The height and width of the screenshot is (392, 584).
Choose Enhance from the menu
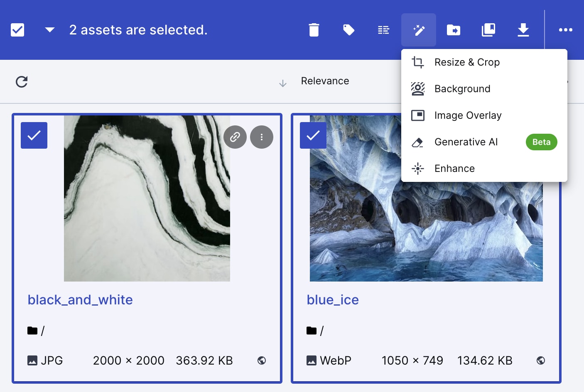point(484,169)
